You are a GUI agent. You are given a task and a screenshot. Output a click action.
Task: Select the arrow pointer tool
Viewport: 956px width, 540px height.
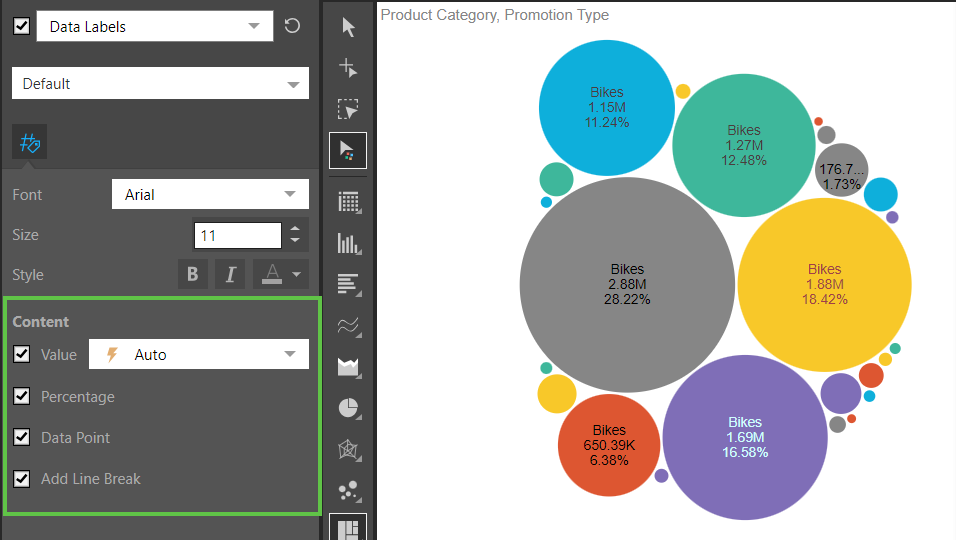click(x=348, y=27)
